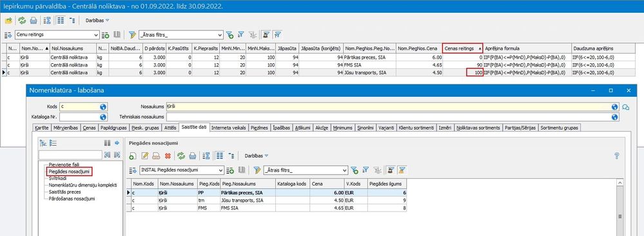The width and height of the screenshot is (644, 236).
Task: Open the chat bubble icon in Nomenklatūra window
Action: pos(626,107)
